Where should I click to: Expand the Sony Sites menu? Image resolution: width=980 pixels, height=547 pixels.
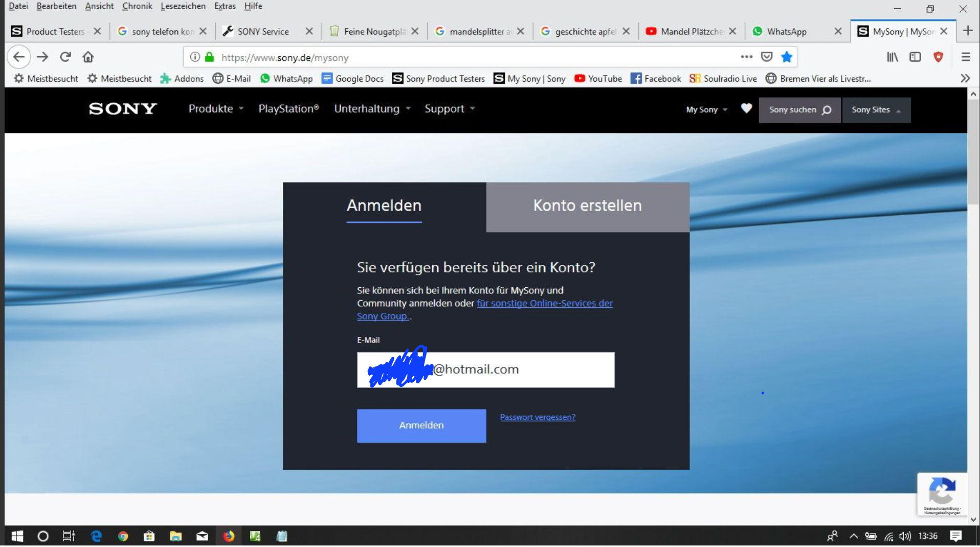[876, 110]
